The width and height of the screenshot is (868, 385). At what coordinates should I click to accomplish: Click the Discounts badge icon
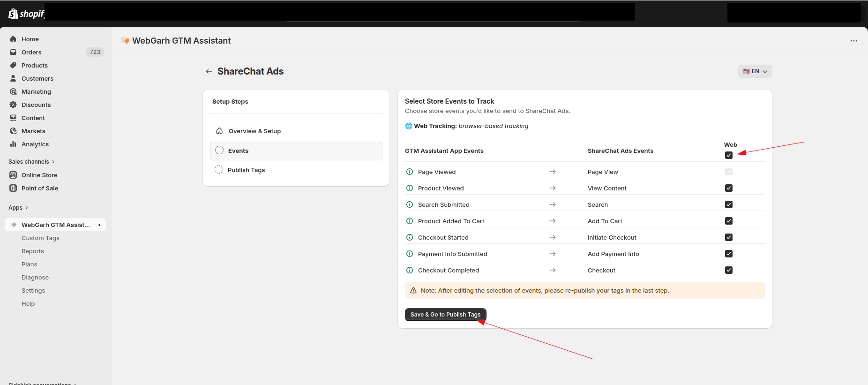(x=13, y=105)
